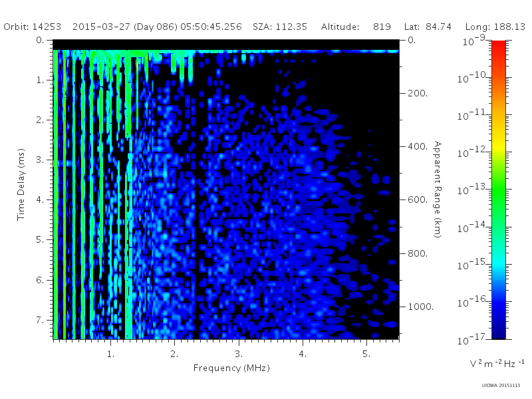Click the '3.' tick label on frequency axis
Screen dimensions: 532x399
coord(239,354)
